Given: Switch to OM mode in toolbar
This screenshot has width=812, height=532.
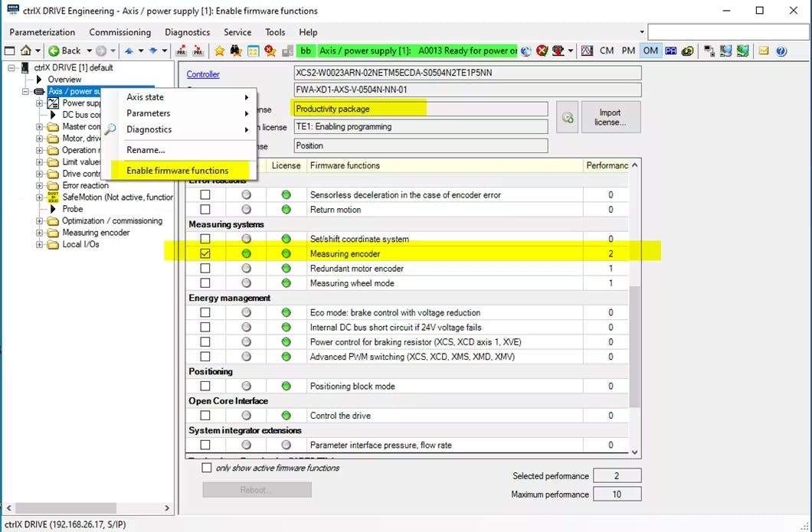Looking at the screenshot, I should click(650, 51).
